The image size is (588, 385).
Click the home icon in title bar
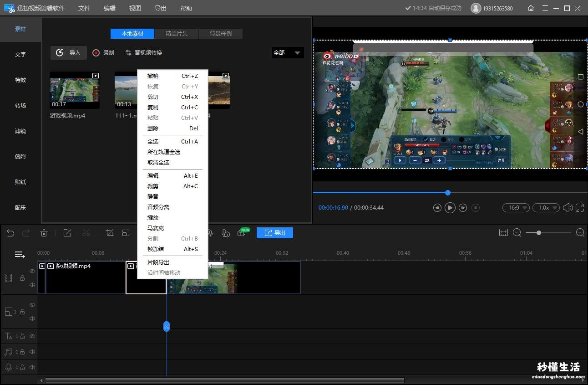point(531,8)
